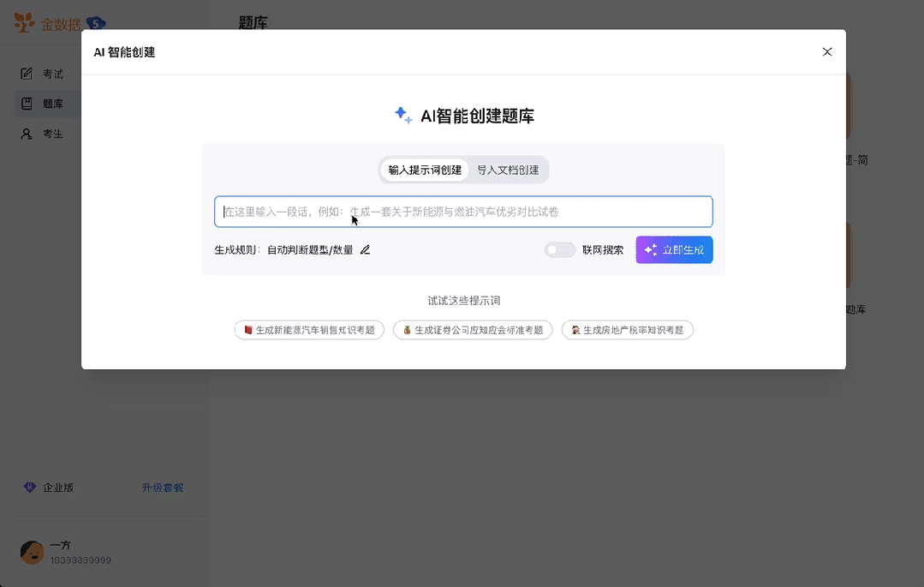The width and height of the screenshot is (924, 587).
Task: Close the AI 智能创建 dialog
Action: click(x=826, y=51)
